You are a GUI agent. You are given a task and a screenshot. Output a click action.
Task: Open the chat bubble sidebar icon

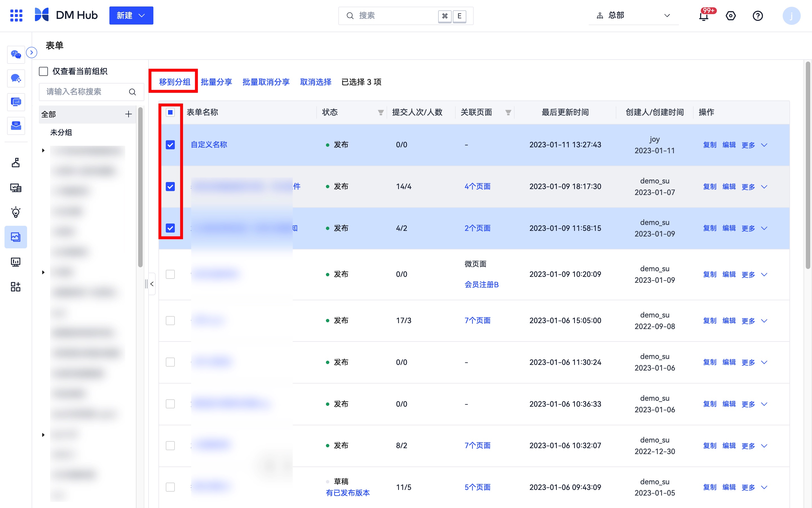coord(16,78)
